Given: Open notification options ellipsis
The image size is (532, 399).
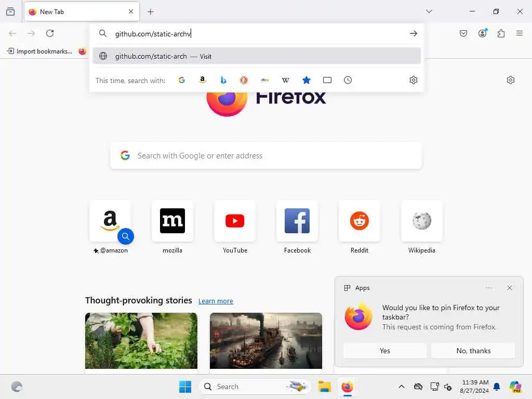Looking at the screenshot, I should (489, 288).
